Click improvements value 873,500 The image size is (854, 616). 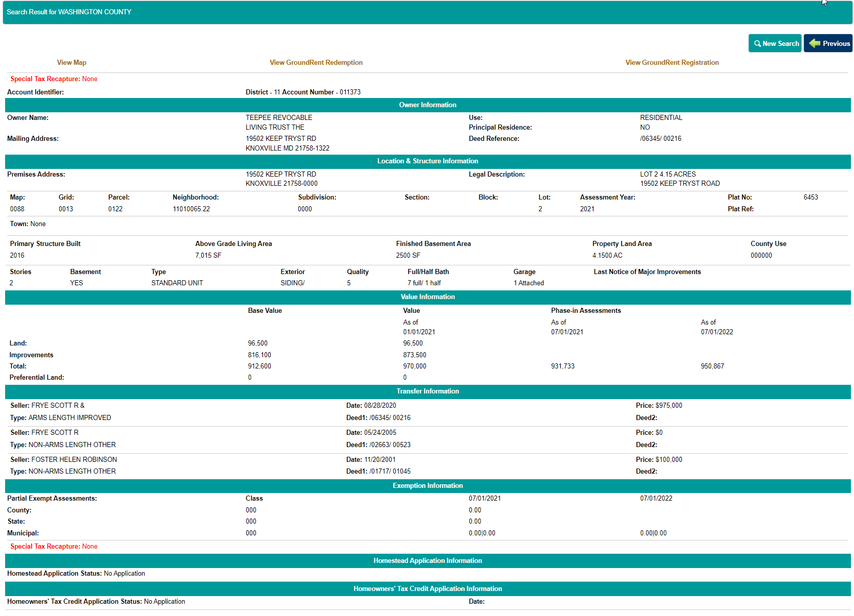click(415, 355)
